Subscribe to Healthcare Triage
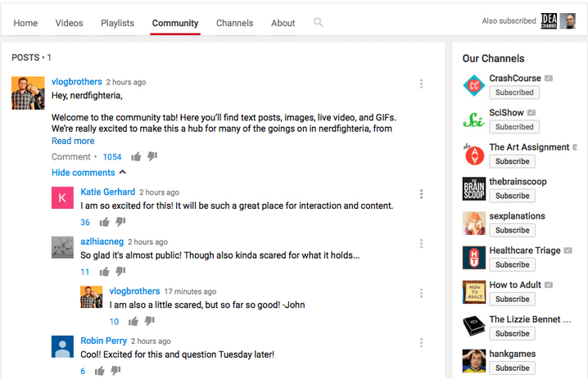This screenshot has height=379, width=588. pos(513,265)
